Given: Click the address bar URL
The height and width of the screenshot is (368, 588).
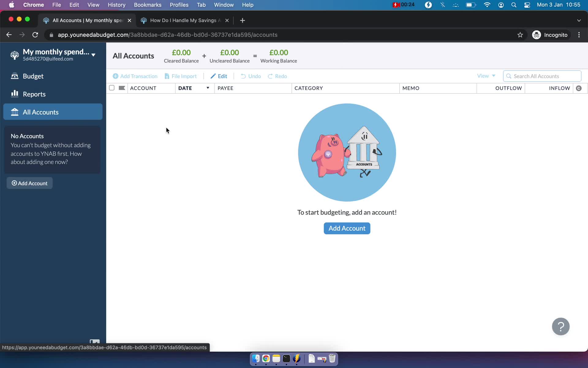Looking at the screenshot, I should (x=168, y=35).
